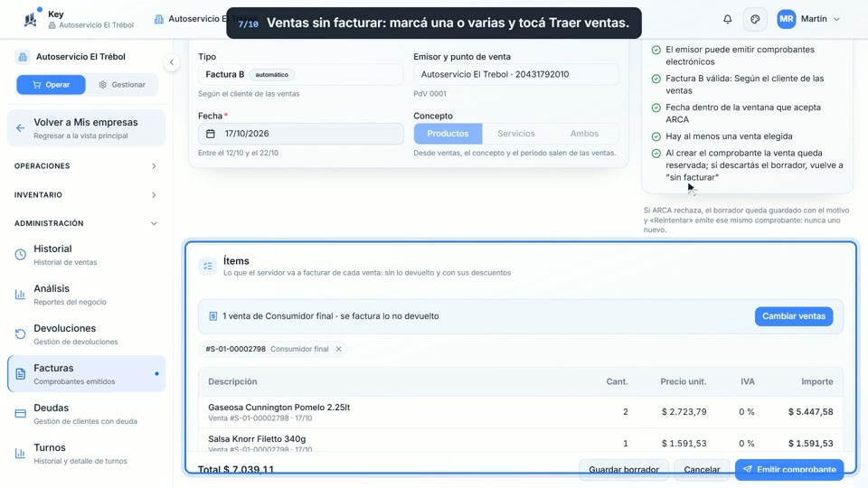
Task: Click the $ 2.723,79 unit price
Action: pos(684,412)
